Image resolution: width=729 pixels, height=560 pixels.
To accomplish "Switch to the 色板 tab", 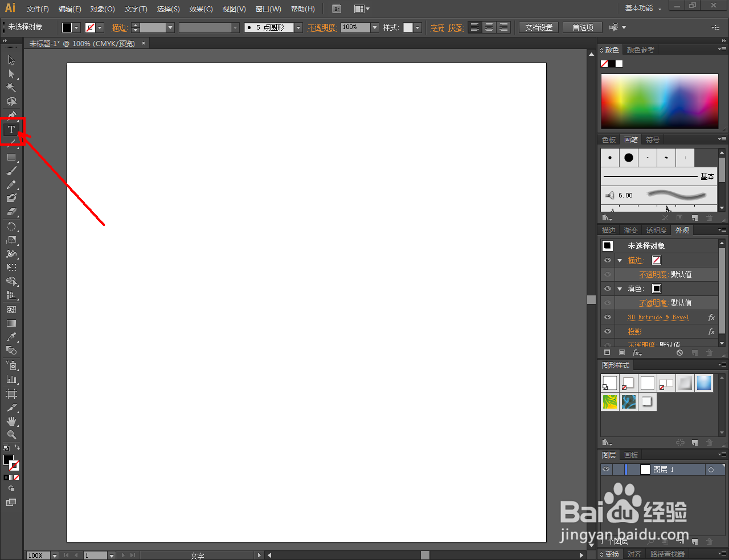I will (609, 139).
